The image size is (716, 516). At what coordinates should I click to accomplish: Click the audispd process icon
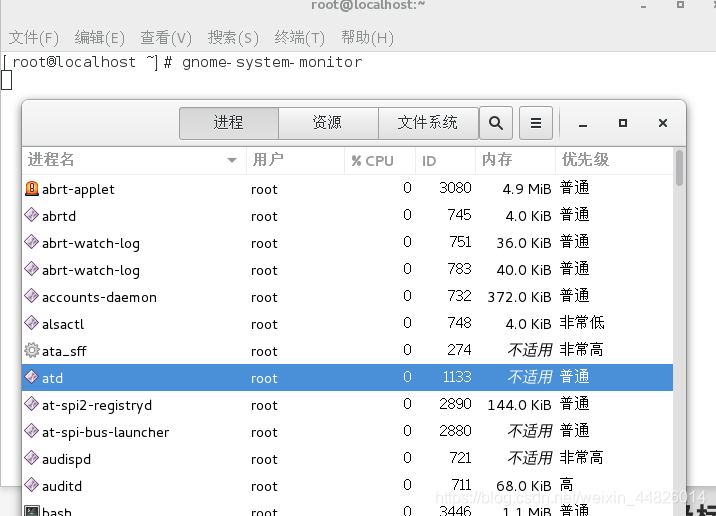[32, 458]
